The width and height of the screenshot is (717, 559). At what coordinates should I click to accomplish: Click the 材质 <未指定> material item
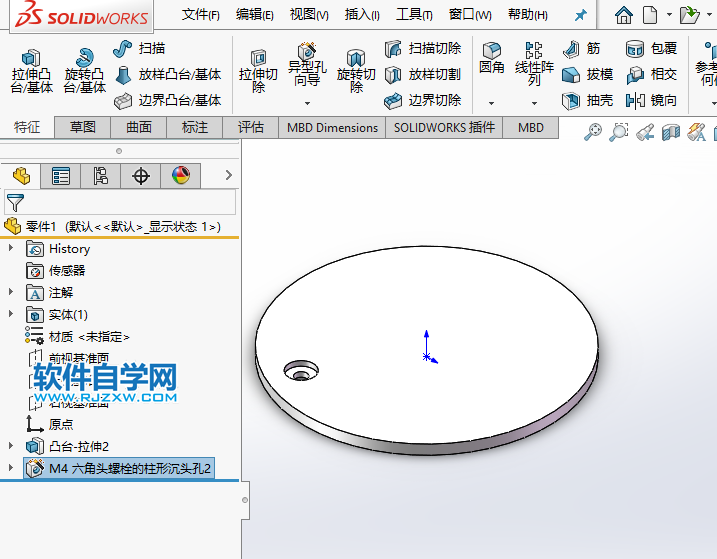point(88,337)
